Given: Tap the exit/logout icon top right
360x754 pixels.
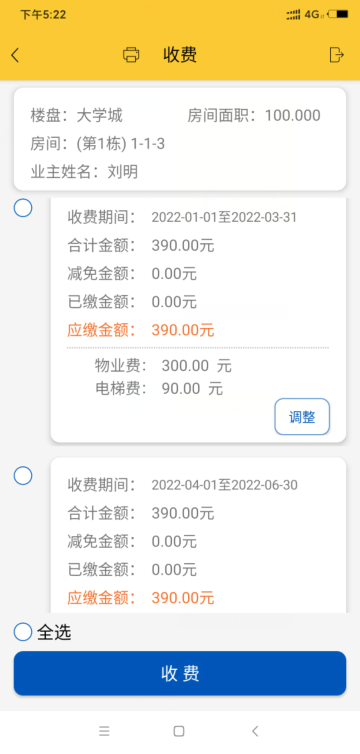Looking at the screenshot, I should point(337,55).
